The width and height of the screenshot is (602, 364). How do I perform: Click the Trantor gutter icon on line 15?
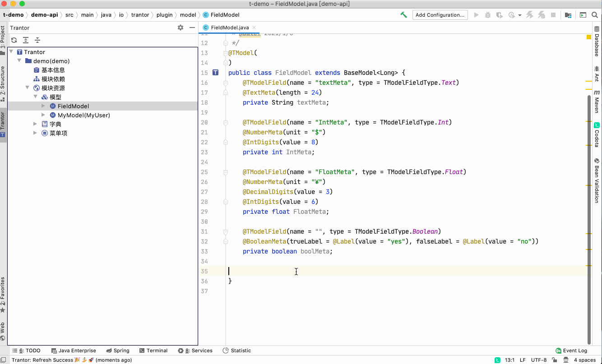coord(215,73)
